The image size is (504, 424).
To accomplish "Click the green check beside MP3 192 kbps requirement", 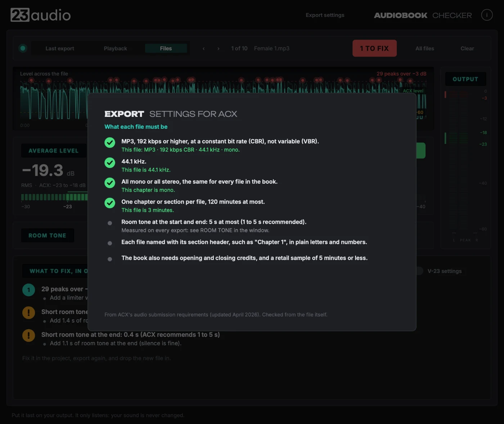I will [110, 142].
